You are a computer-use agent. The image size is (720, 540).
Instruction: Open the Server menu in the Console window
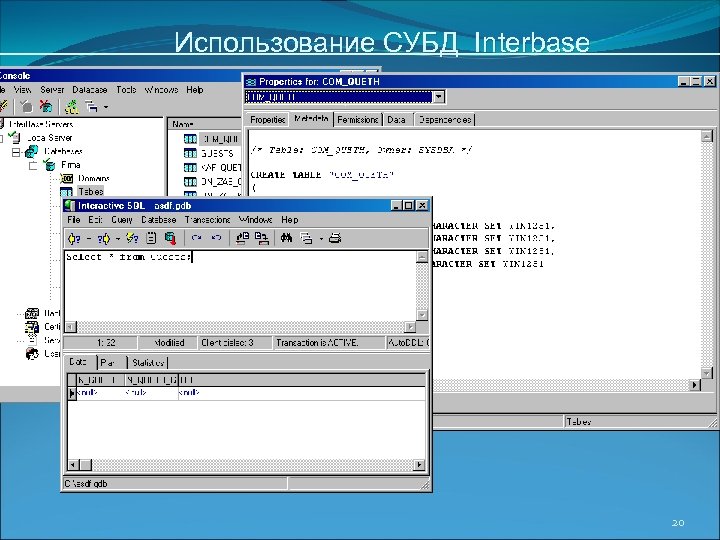click(x=52, y=90)
